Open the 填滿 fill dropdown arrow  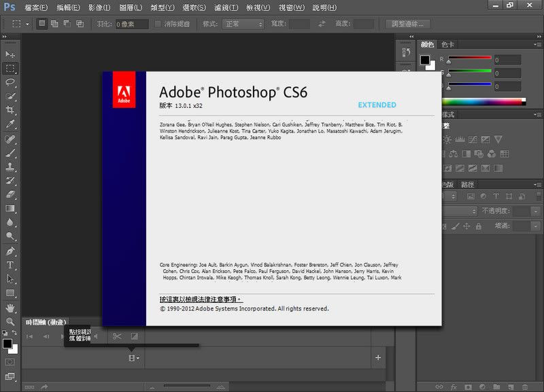coord(536,226)
